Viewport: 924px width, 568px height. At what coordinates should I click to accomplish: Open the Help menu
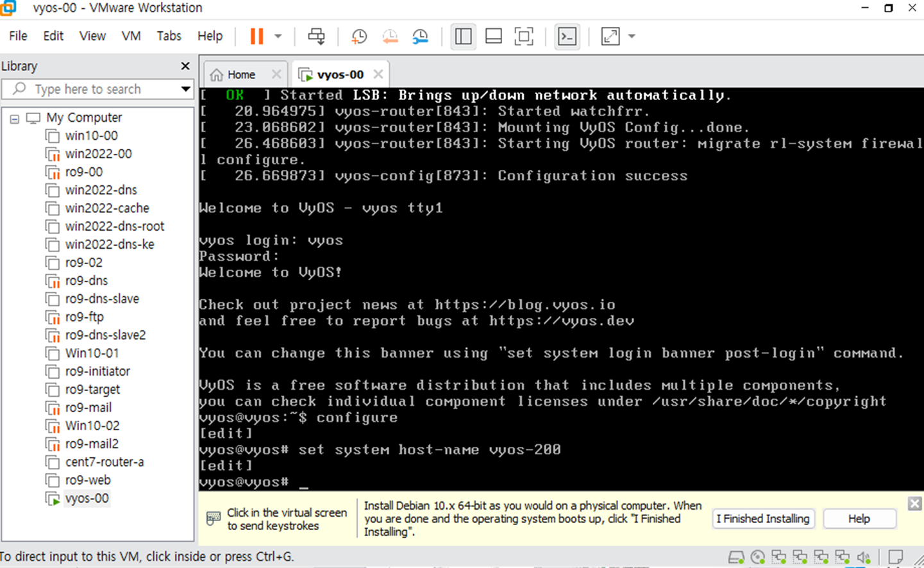click(210, 36)
